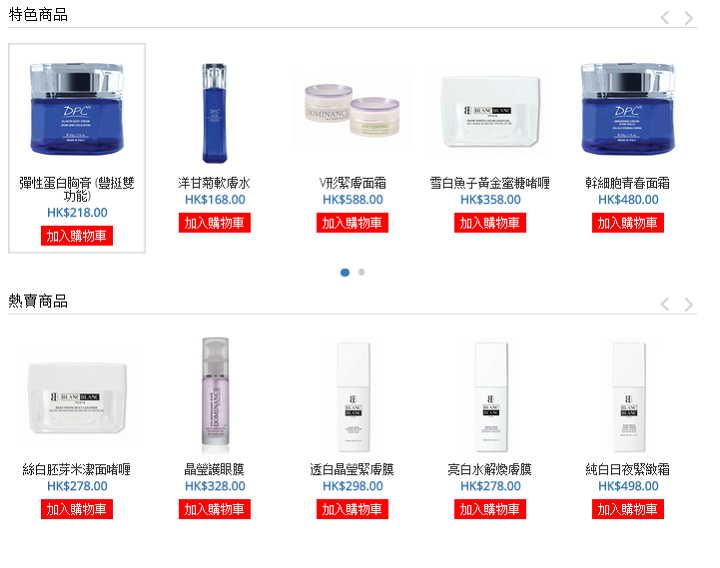Image resolution: width=720 pixels, height=568 pixels.
Task: Click right arrow in 熱賣商品 section
Action: click(688, 304)
